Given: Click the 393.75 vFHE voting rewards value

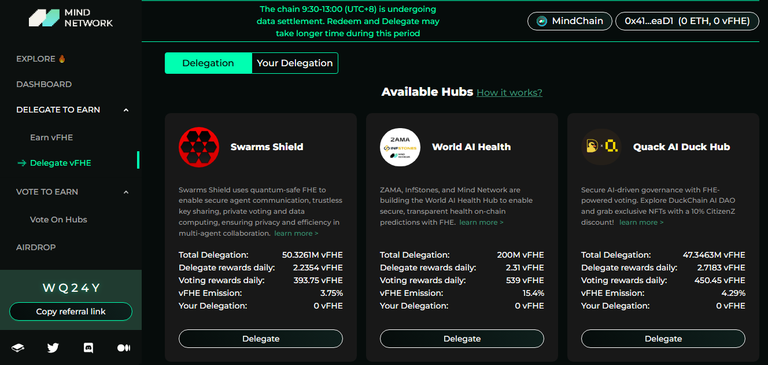Looking at the screenshot, I should 317,281.
